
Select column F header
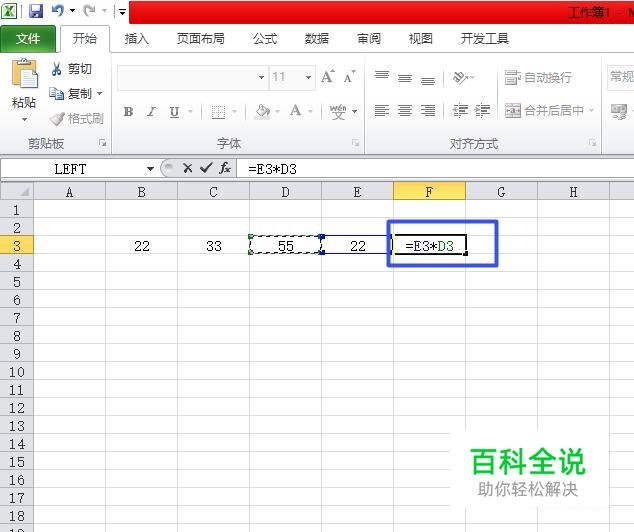click(x=429, y=191)
